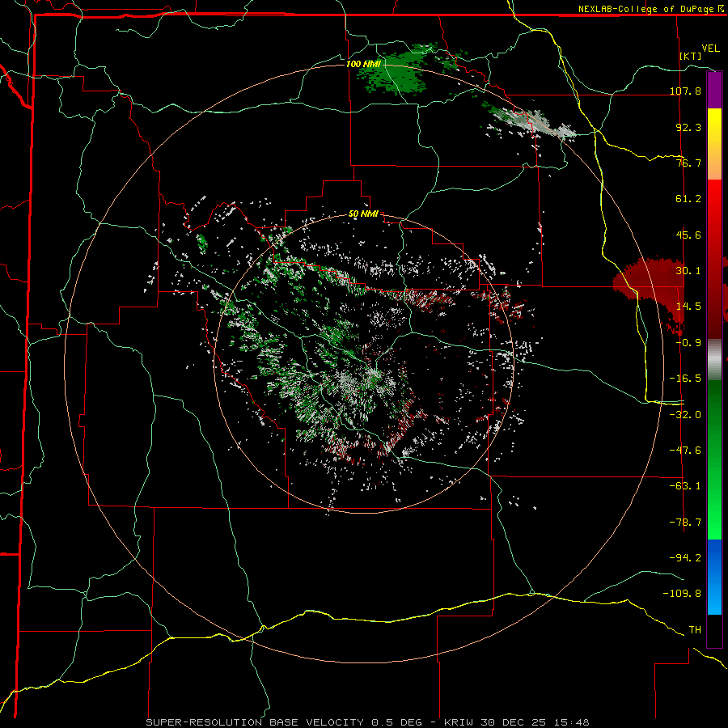Viewport: 728px width, 728px height.
Task: Click the VEL legend title
Action: [x=710, y=49]
